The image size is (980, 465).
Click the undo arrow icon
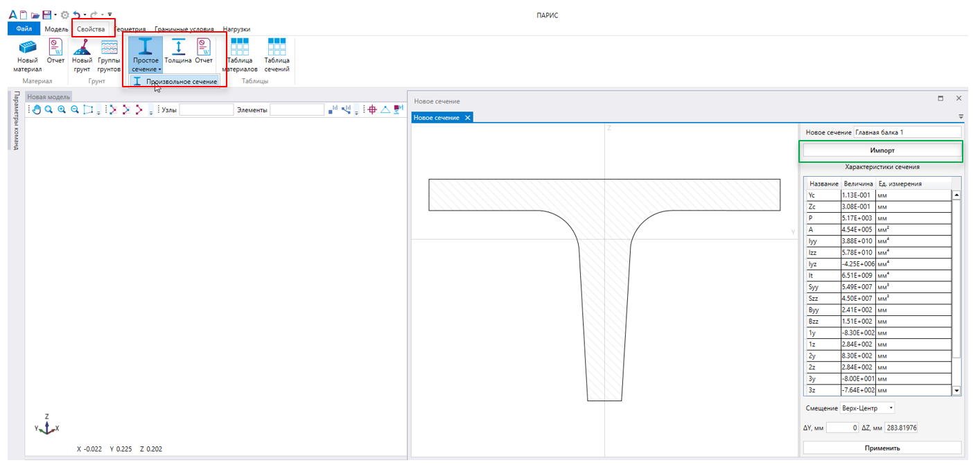tap(77, 15)
